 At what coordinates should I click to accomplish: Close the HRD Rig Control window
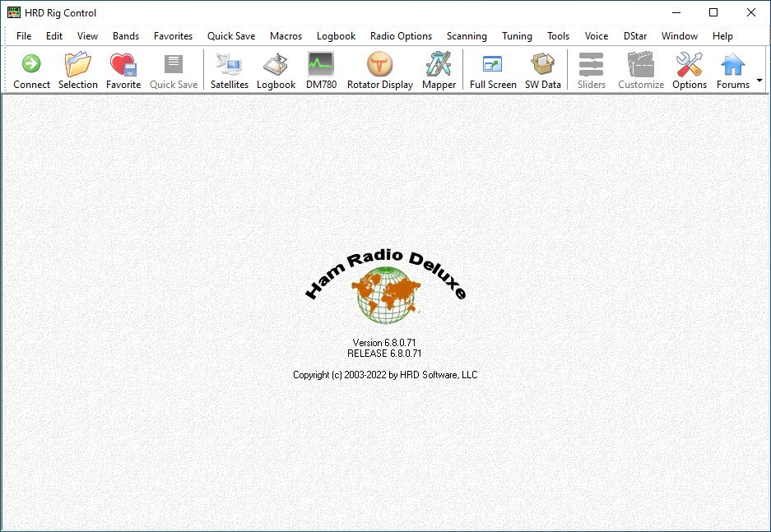click(x=750, y=13)
